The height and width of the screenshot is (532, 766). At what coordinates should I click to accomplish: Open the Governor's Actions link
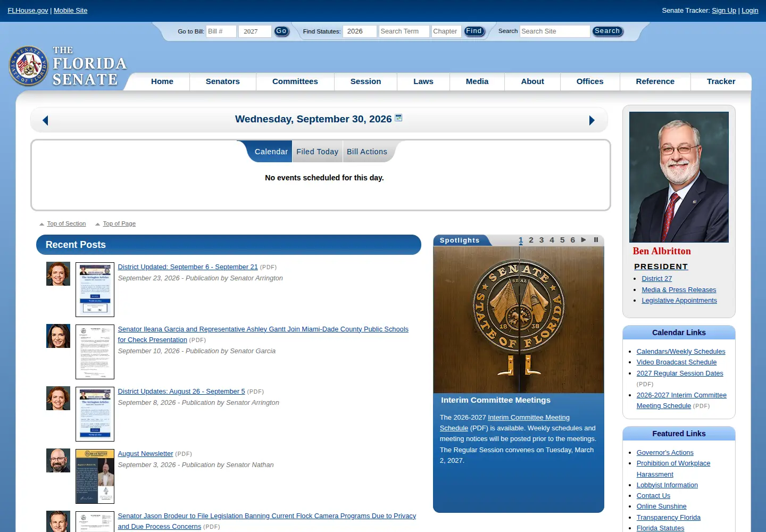pos(665,453)
